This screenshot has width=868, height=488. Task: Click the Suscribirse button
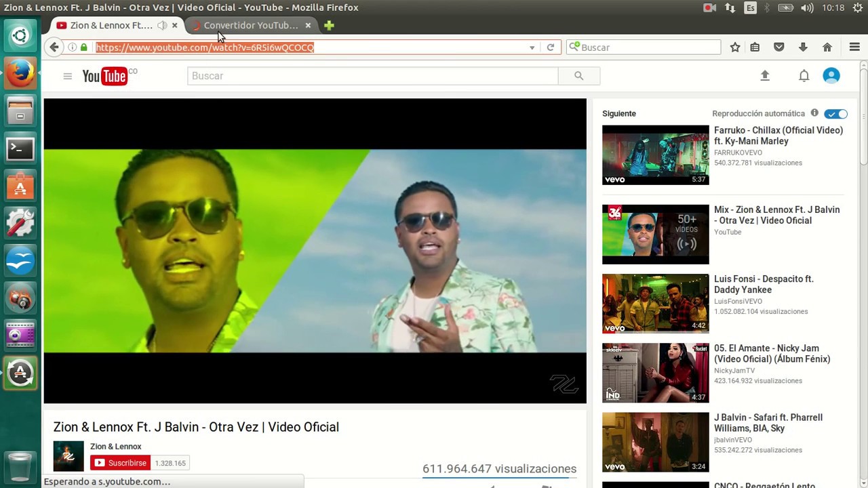pyautogui.click(x=120, y=463)
